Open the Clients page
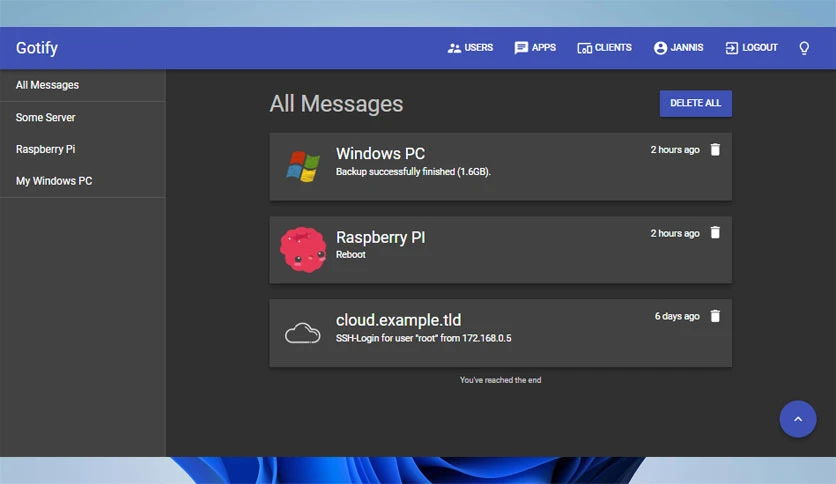 point(605,48)
